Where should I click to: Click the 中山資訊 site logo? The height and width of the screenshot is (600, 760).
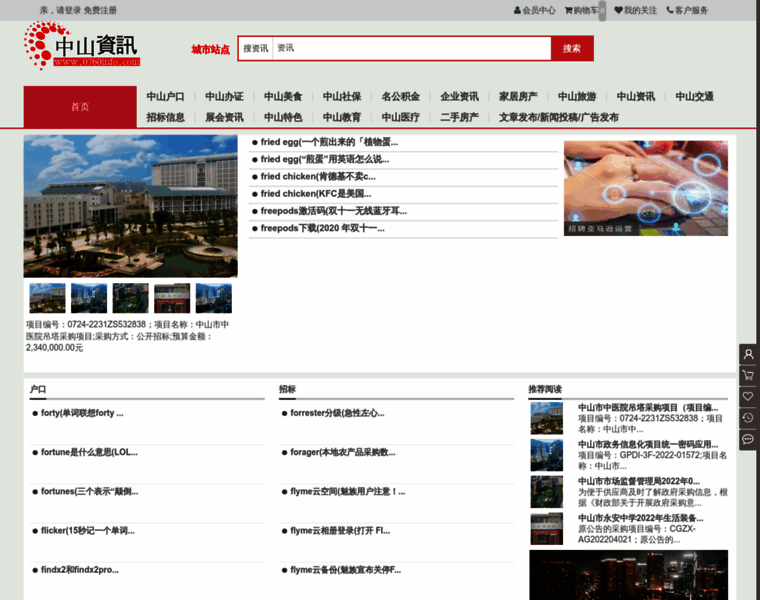coord(82,46)
